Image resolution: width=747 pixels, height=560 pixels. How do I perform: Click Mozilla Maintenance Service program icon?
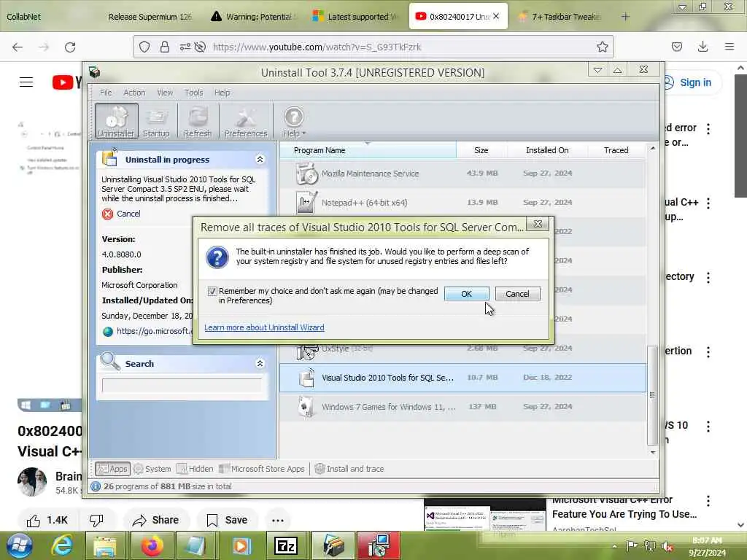[306, 174]
